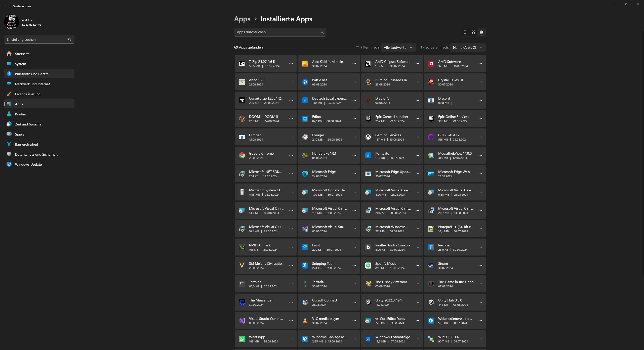Screen dimensions: 644x350
Task: Click the mibbio account profile picture
Action: 12,22
